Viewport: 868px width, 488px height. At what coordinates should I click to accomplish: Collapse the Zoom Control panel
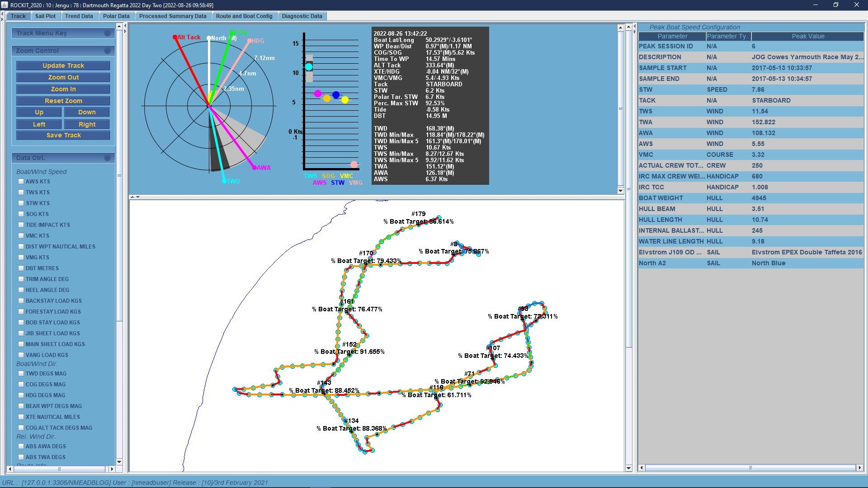107,51
